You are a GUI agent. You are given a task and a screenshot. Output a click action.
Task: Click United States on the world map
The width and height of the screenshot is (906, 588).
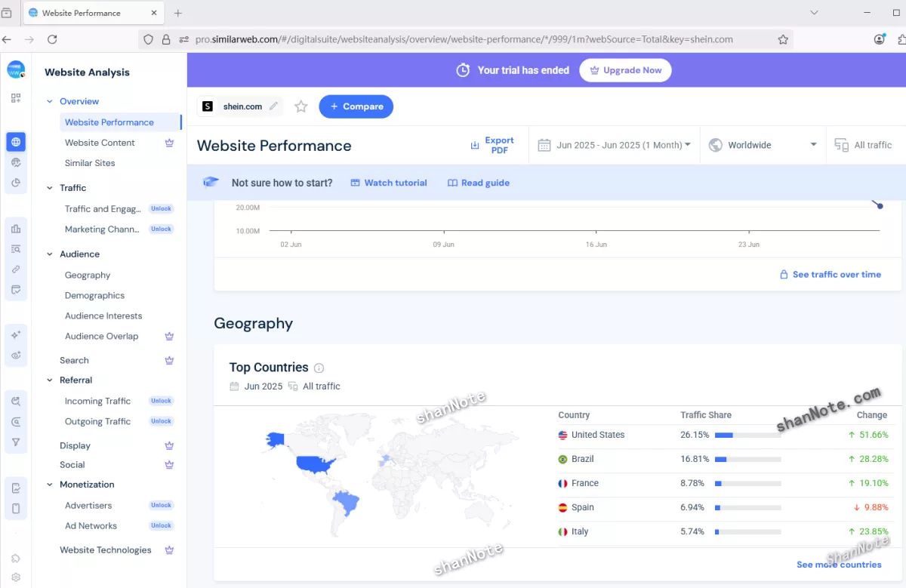pos(315,463)
